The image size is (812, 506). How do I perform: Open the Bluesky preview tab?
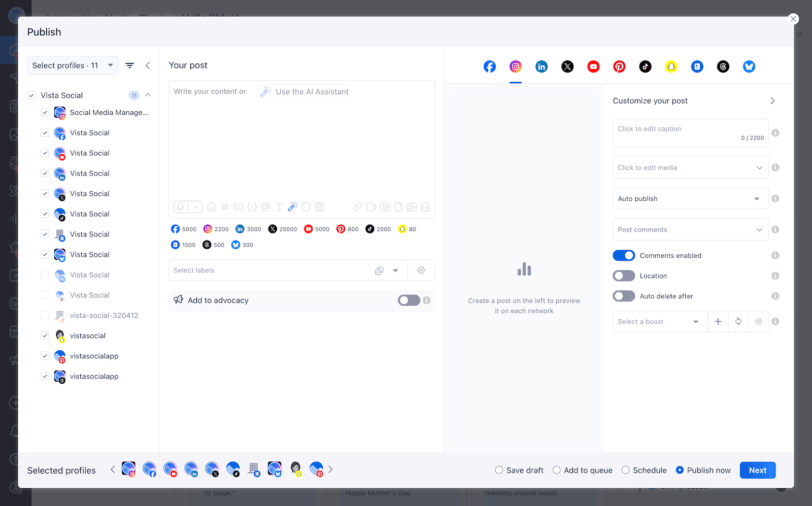tap(749, 66)
